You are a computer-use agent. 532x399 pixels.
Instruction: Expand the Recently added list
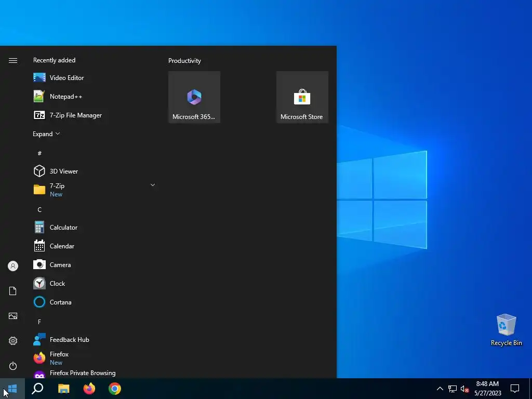click(46, 134)
